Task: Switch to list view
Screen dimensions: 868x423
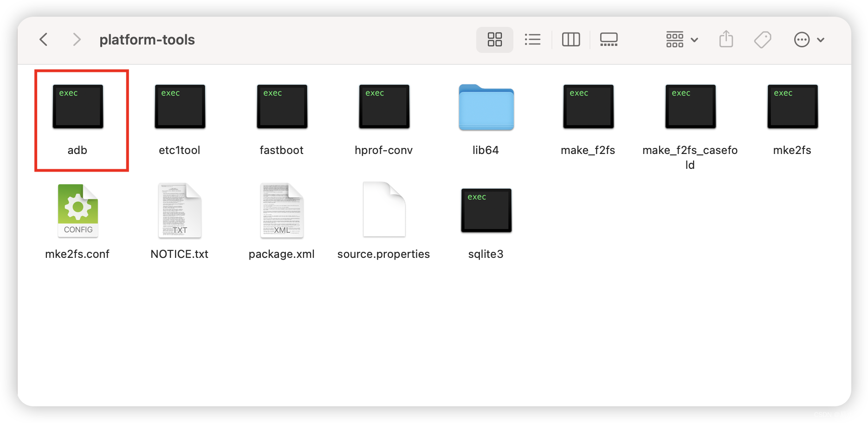Action: [x=532, y=39]
